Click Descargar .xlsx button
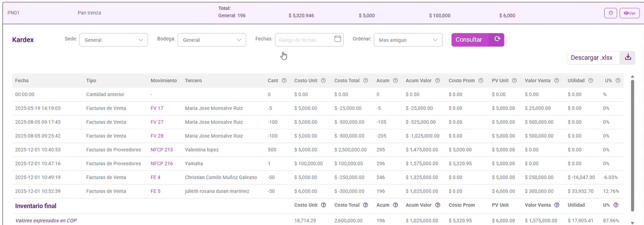 coord(591,57)
